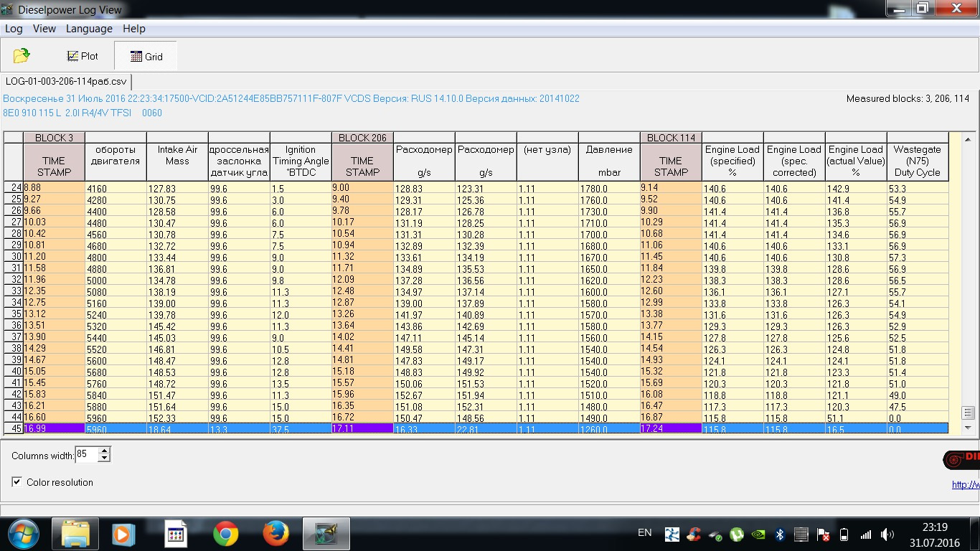The width and height of the screenshot is (980, 551).
Task: Open the website link at bottom right
Action: click(x=965, y=484)
